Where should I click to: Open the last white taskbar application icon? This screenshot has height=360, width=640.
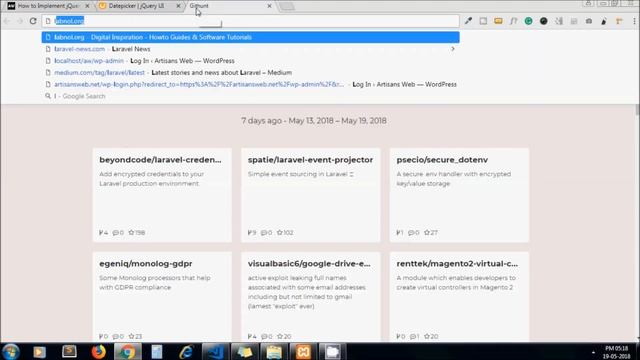(332, 351)
